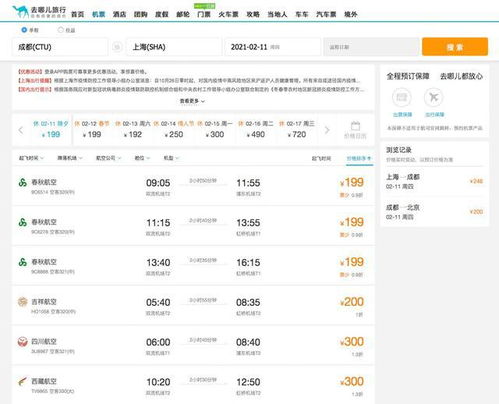This screenshot has height=404, width=499.
Task: Open 首页 in top navigation
Action: pos(78,14)
